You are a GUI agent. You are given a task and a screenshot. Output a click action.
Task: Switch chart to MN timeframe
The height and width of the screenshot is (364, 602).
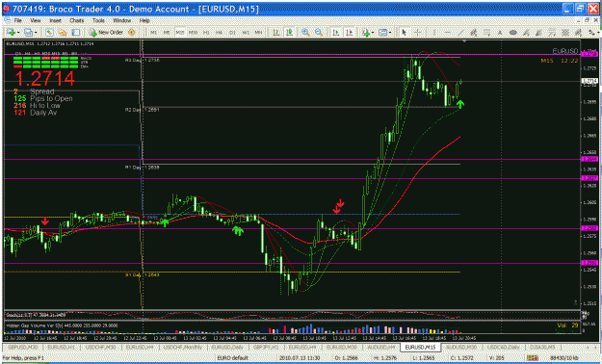258,33
